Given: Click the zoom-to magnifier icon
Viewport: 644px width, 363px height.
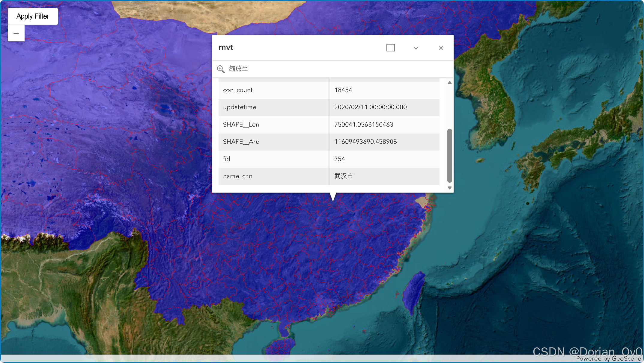Looking at the screenshot, I should pyautogui.click(x=221, y=69).
